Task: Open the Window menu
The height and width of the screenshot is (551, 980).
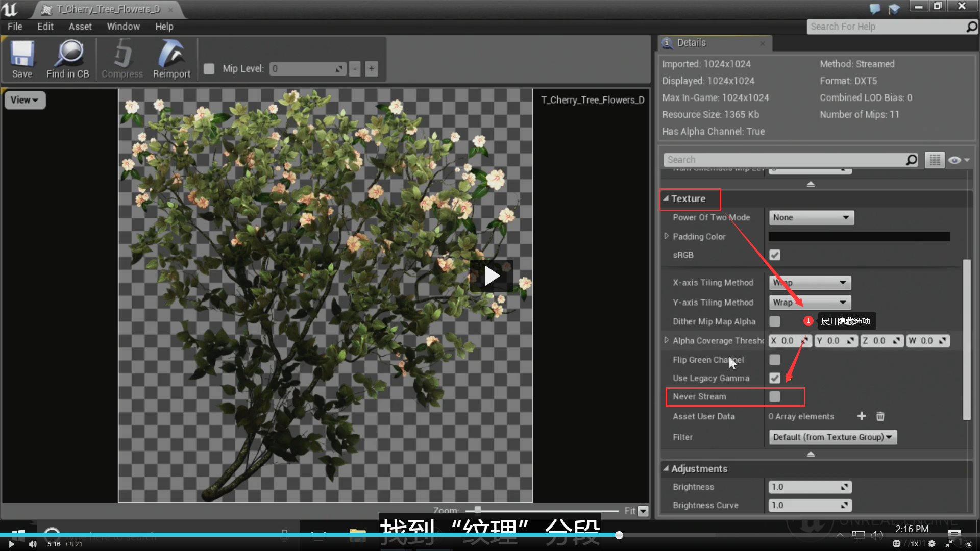Action: (123, 27)
